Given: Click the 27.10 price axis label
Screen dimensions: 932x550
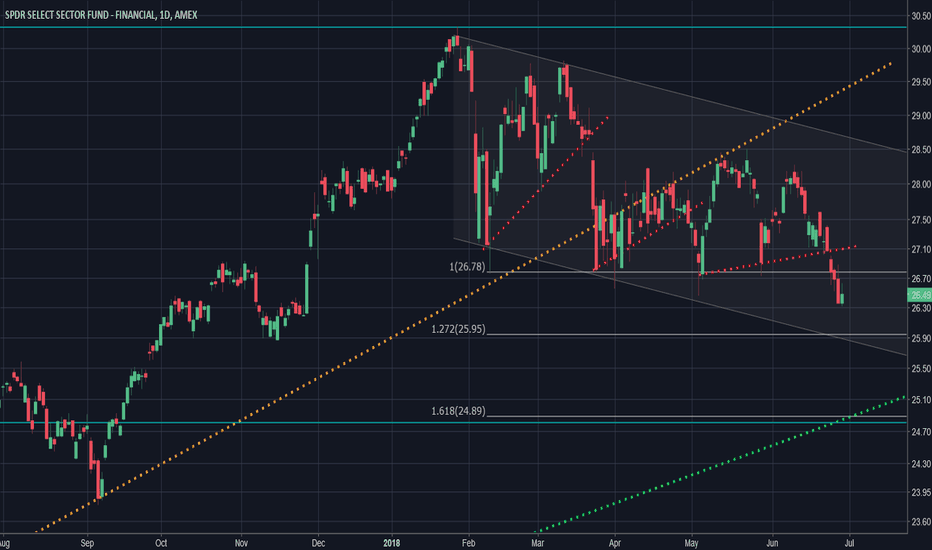Looking at the screenshot, I should 921,249.
